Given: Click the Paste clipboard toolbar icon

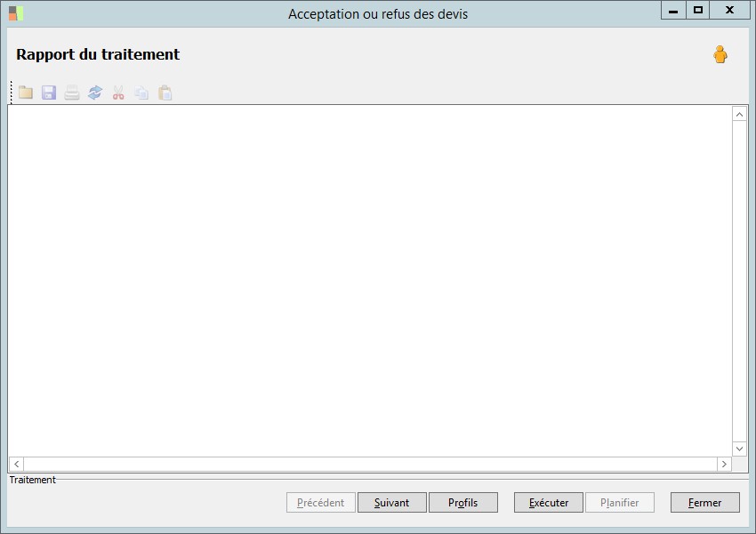Looking at the screenshot, I should click(x=165, y=93).
